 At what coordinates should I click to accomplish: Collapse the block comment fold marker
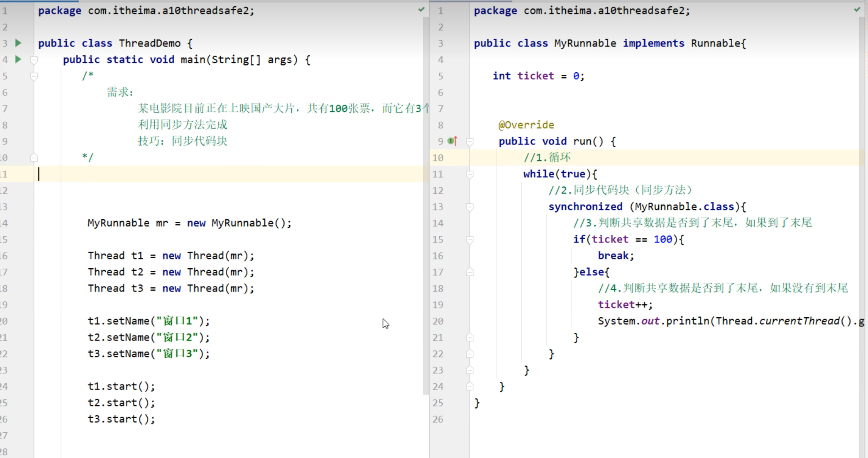coord(34,76)
